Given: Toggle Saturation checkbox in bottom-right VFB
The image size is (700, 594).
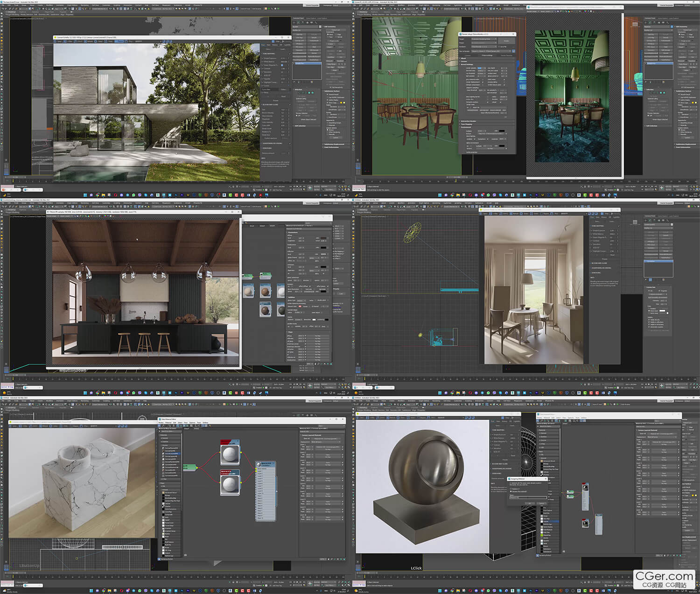Looking at the screenshot, I should click(x=492, y=448).
